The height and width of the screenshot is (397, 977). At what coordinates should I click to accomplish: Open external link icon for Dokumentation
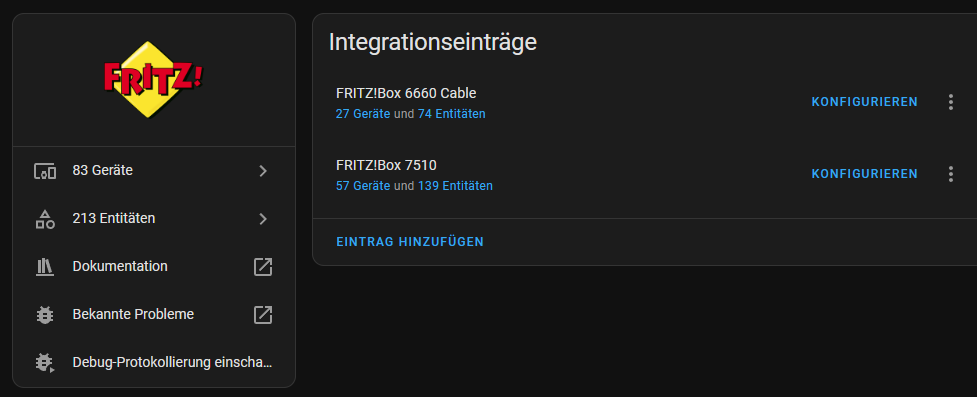(263, 267)
